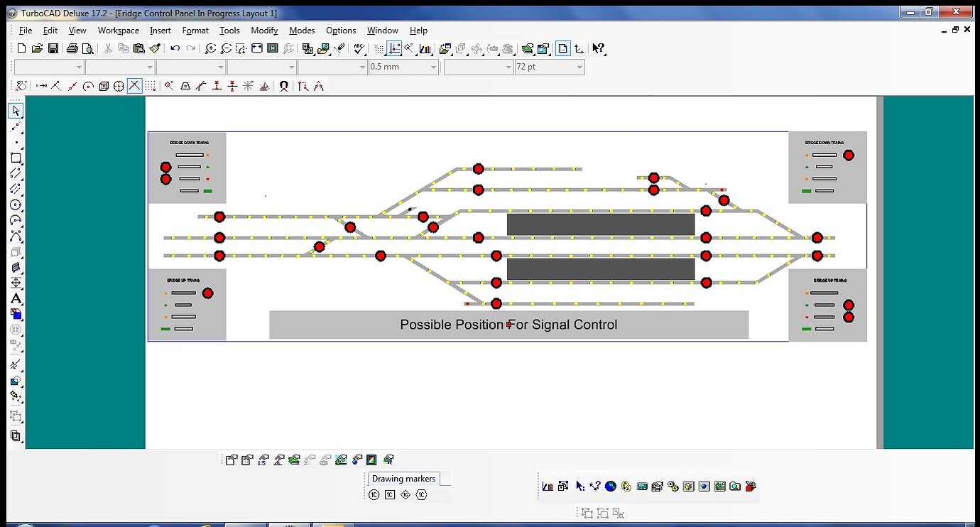The width and height of the screenshot is (980, 527).
Task: Open the 0.5 mm pen width dropdown
Action: [432, 67]
